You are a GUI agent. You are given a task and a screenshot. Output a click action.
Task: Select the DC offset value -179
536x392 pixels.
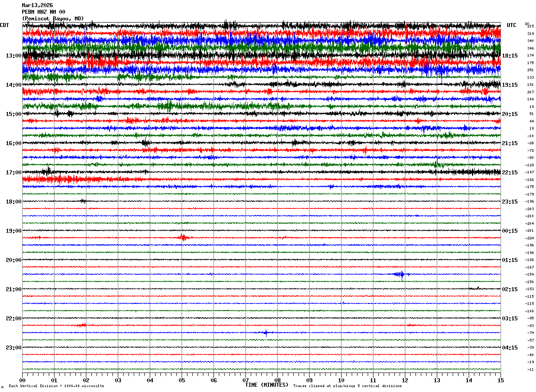tap(529, 194)
